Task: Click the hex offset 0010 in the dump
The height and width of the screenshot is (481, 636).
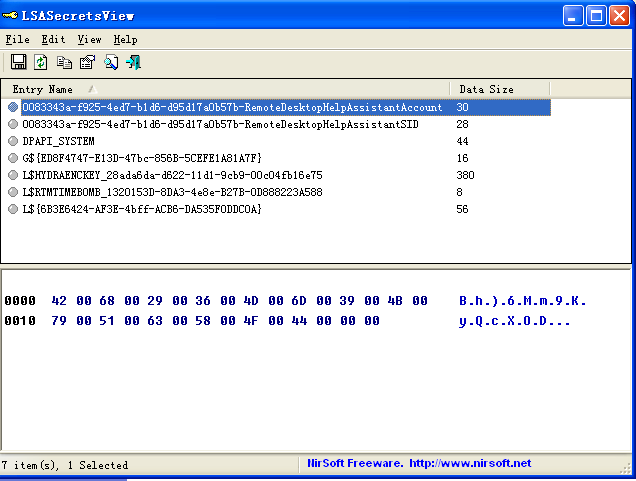Action: (x=20, y=321)
